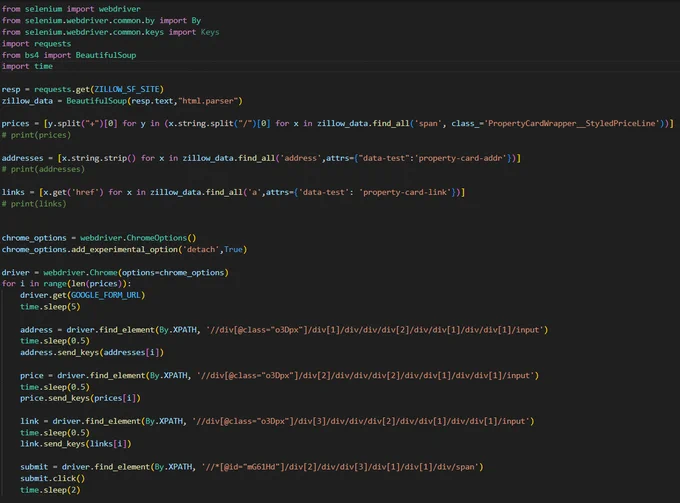Screen dimensions: 680x503
Task: Click the 'prices' variable in its assignment
Action: 16,124
